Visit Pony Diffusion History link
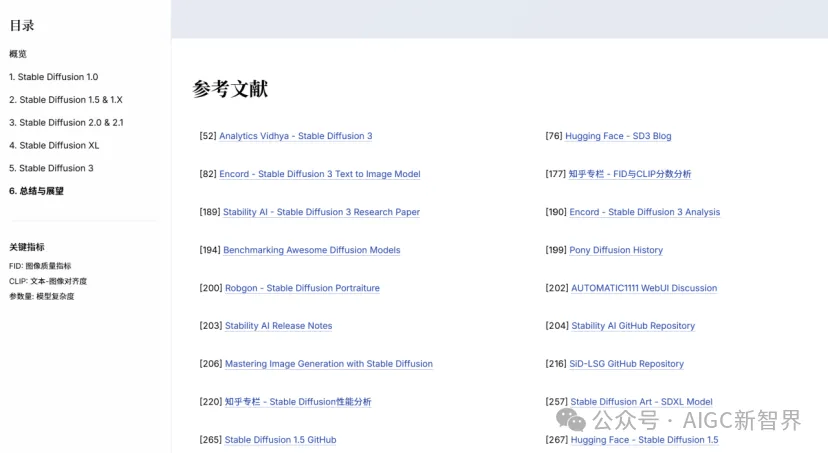The height and width of the screenshot is (453, 828). pos(616,250)
